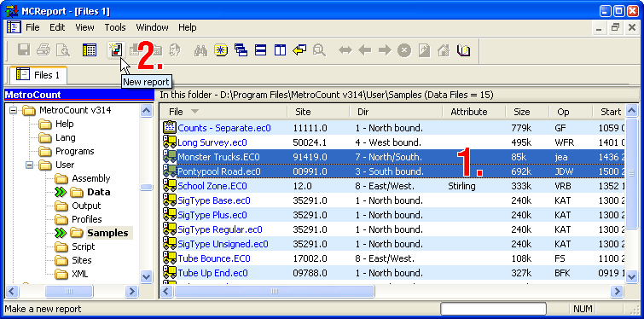Click the binoculars find icon
644x319 pixels.
[x=200, y=50]
